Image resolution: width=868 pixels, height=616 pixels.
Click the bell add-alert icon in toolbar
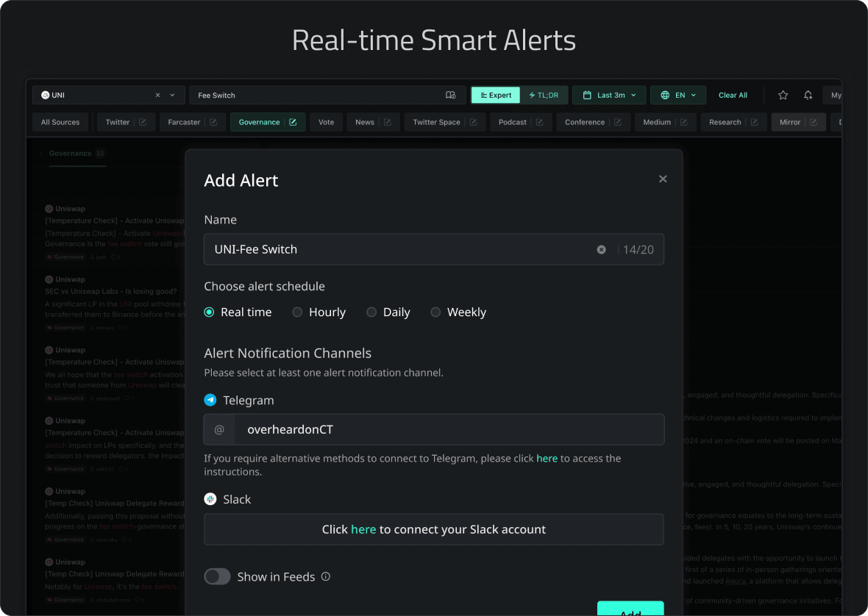tap(808, 95)
